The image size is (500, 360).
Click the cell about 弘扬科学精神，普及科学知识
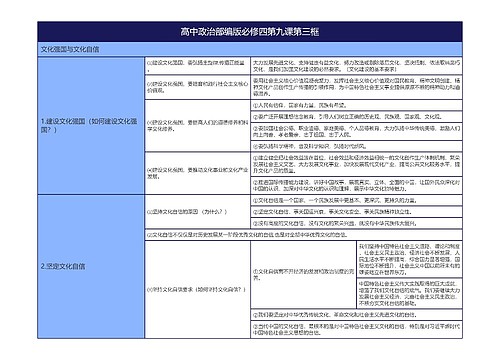[356, 146]
